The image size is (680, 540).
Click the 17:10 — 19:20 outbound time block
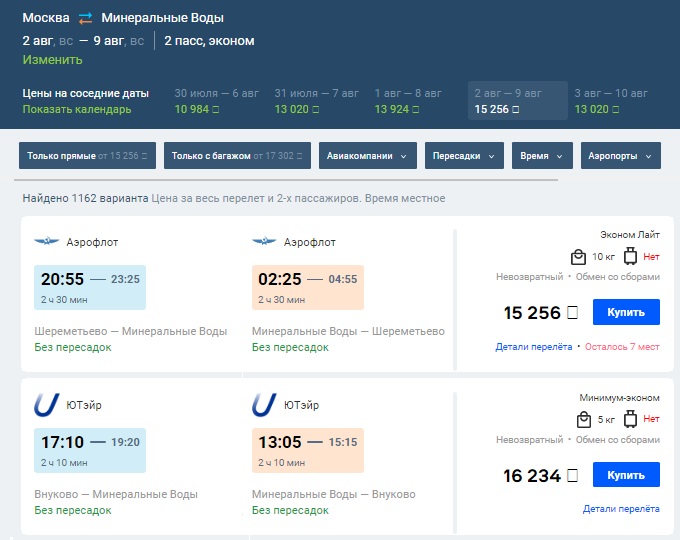coord(90,450)
